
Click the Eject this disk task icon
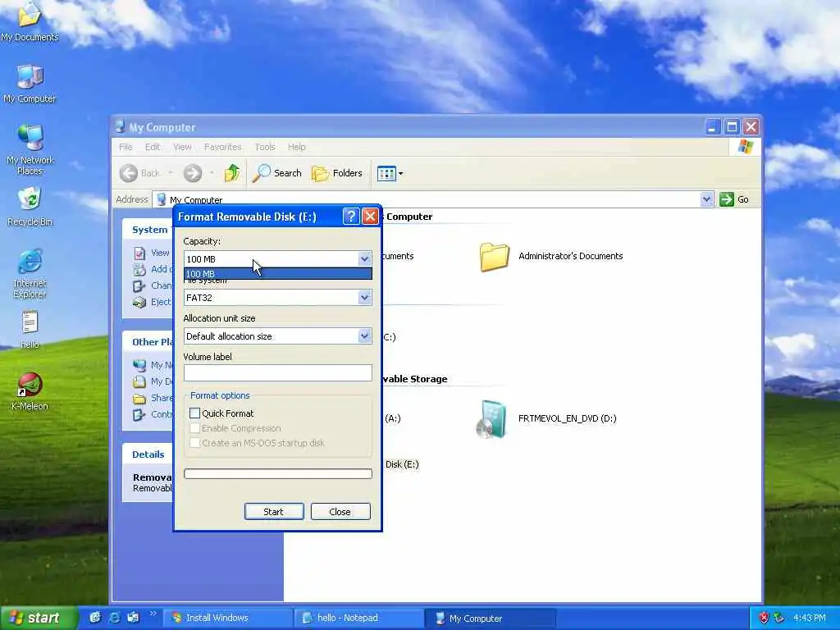139,302
